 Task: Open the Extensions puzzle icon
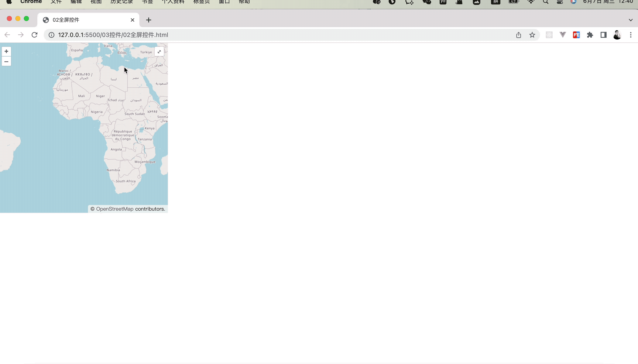(x=590, y=35)
